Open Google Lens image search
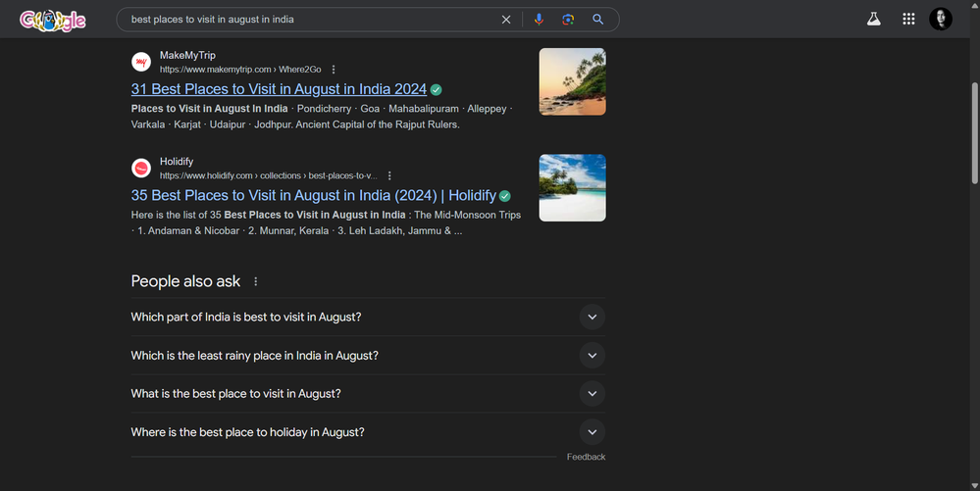 click(568, 20)
